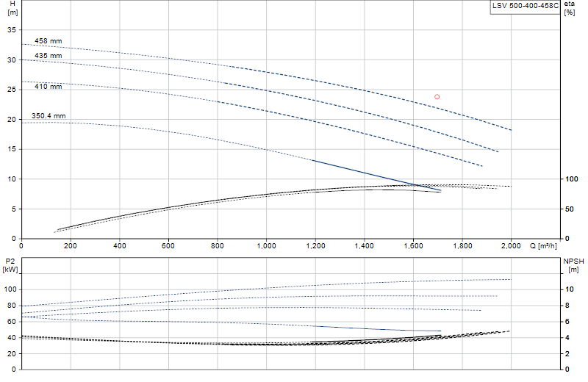Click the 100 eta axis value

point(572,179)
